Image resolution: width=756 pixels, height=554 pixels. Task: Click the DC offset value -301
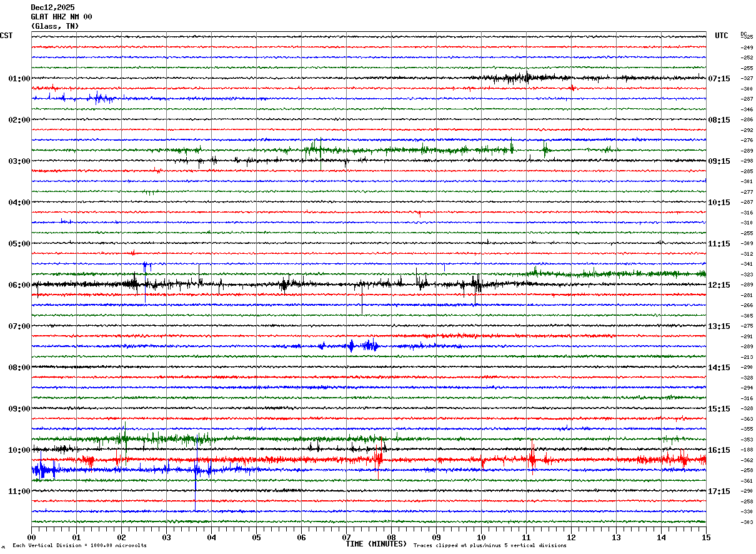point(747,182)
